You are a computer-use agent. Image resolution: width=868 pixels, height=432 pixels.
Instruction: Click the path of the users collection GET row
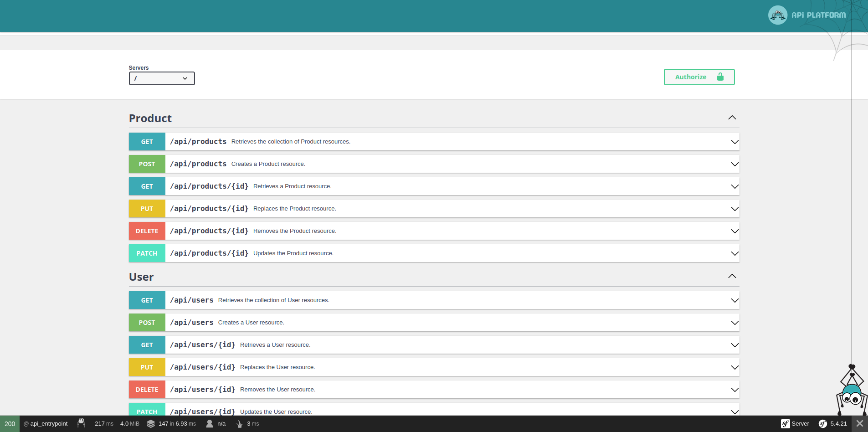(x=192, y=300)
